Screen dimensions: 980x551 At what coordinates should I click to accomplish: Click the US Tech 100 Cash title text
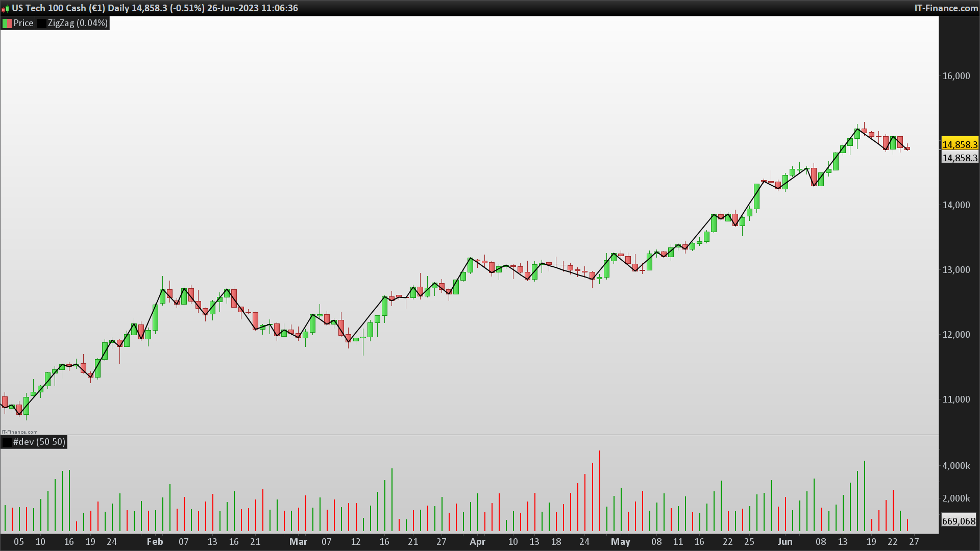pos(49,8)
